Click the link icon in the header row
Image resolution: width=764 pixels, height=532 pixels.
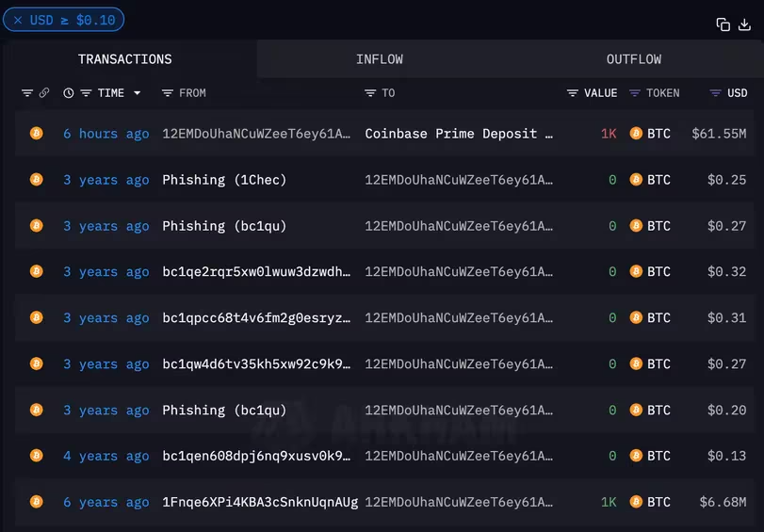(43, 93)
